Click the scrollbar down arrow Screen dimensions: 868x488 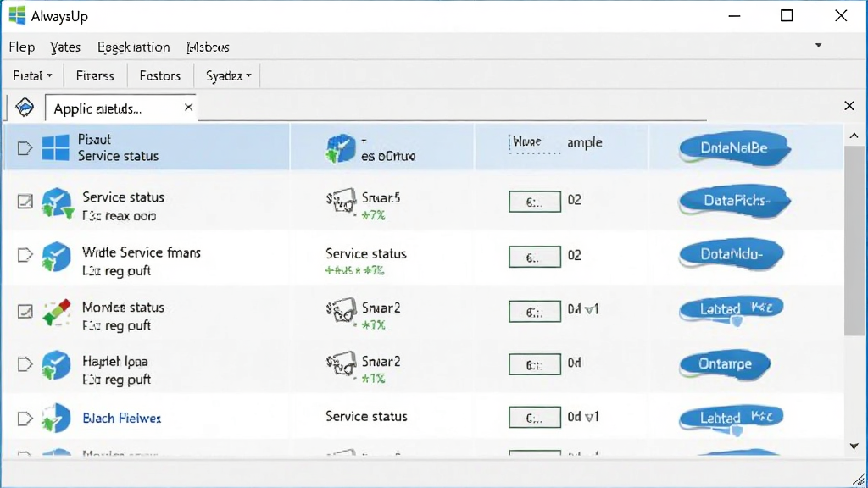pyautogui.click(x=854, y=446)
